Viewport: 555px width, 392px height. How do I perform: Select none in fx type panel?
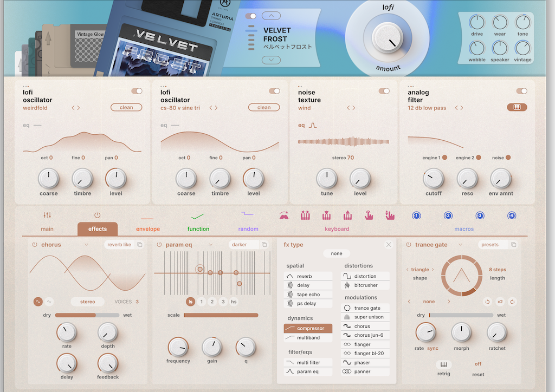click(337, 253)
